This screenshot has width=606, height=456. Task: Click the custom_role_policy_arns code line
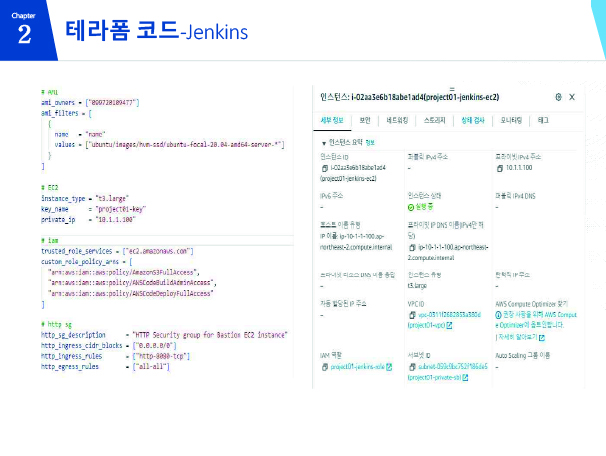87,262
